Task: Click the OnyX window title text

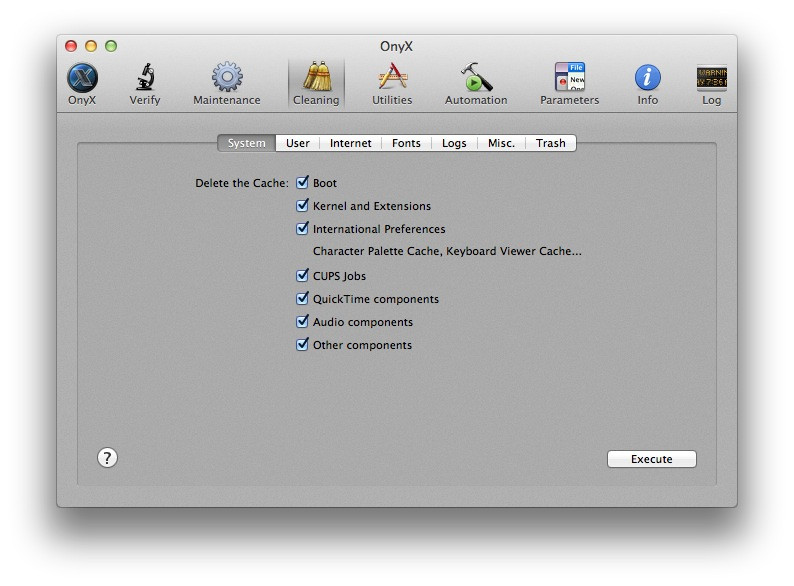Action: pos(396,47)
